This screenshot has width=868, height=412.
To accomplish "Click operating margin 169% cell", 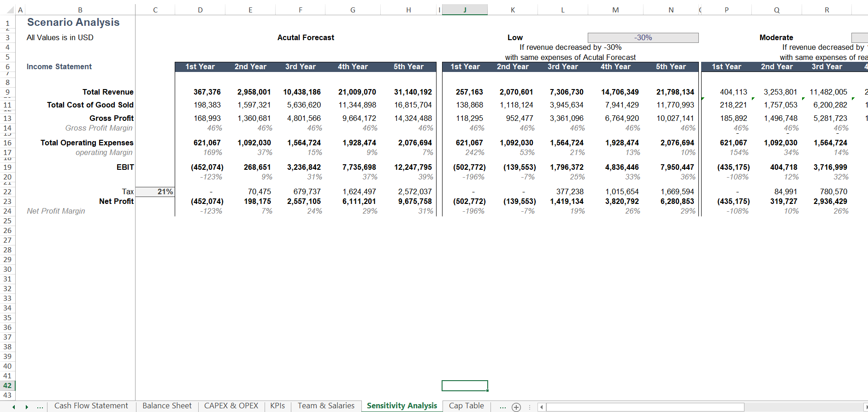I will pyautogui.click(x=213, y=152).
